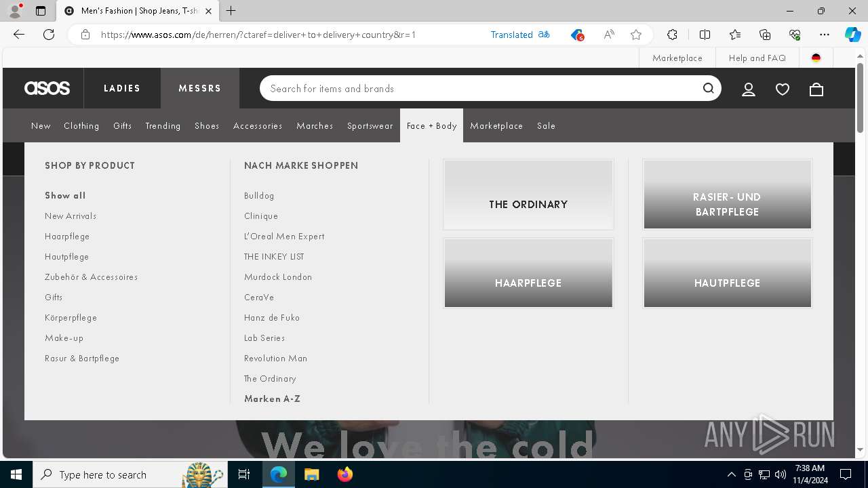Click the ASOS logo

[x=47, y=88]
